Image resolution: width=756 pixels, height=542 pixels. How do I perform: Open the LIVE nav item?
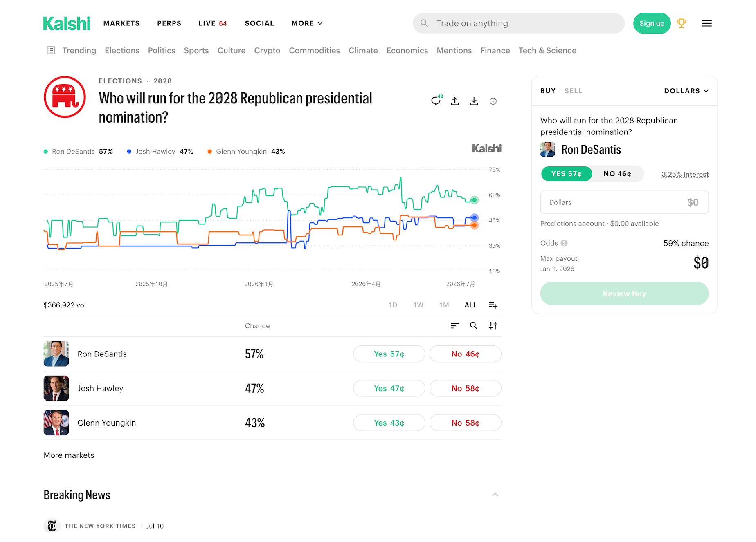[213, 23]
